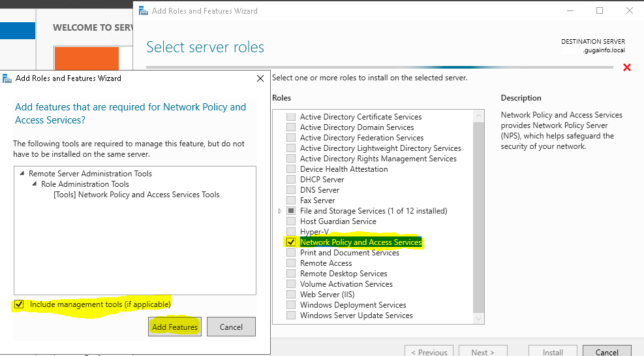Screen dimensions: 644x356
Task: Click wizard icon in the small dialog title bar
Action: pos(7,78)
